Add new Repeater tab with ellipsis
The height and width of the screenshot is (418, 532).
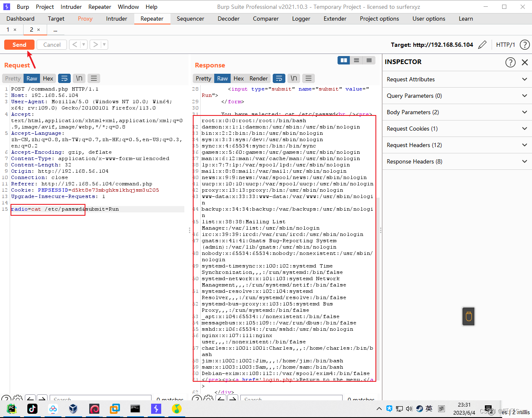click(55, 30)
